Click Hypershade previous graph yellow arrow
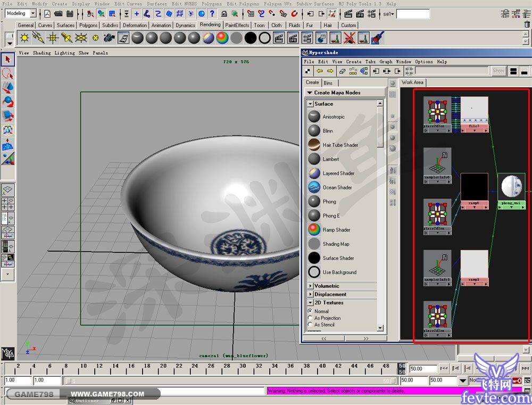532x405 pixels. tap(319, 71)
